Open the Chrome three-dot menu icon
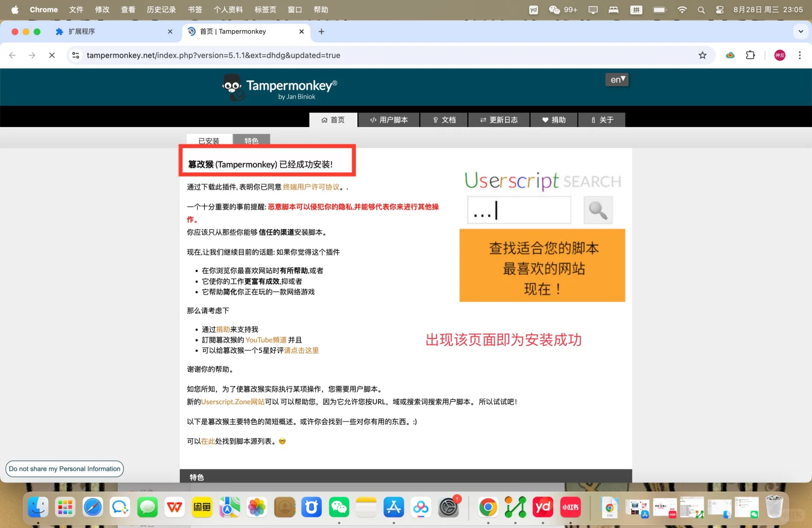The image size is (812, 528). pos(801,55)
